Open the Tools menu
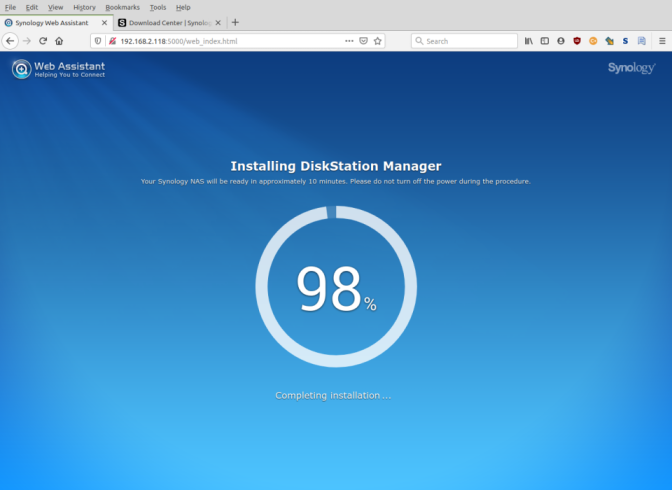 [x=158, y=7]
